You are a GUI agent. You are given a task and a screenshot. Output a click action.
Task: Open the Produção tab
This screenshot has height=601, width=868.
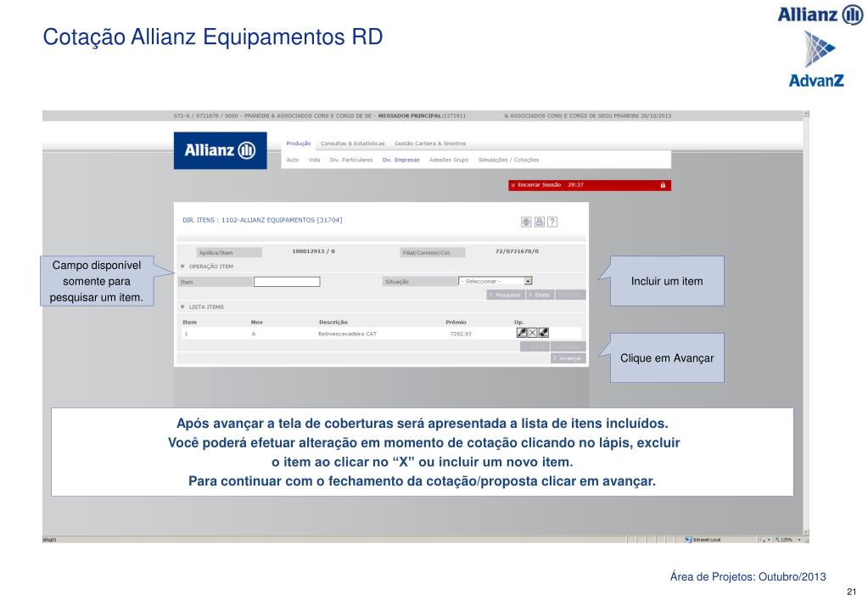[299, 143]
